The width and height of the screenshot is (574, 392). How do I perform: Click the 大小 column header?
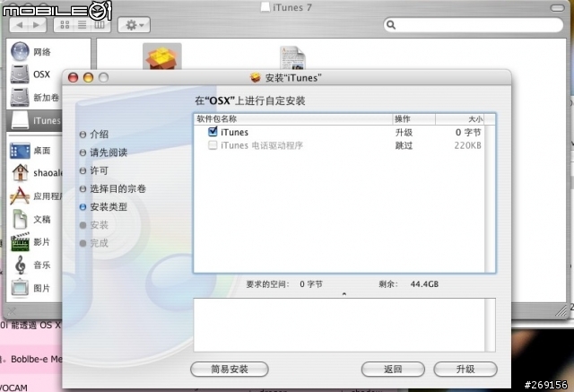point(460,119)
